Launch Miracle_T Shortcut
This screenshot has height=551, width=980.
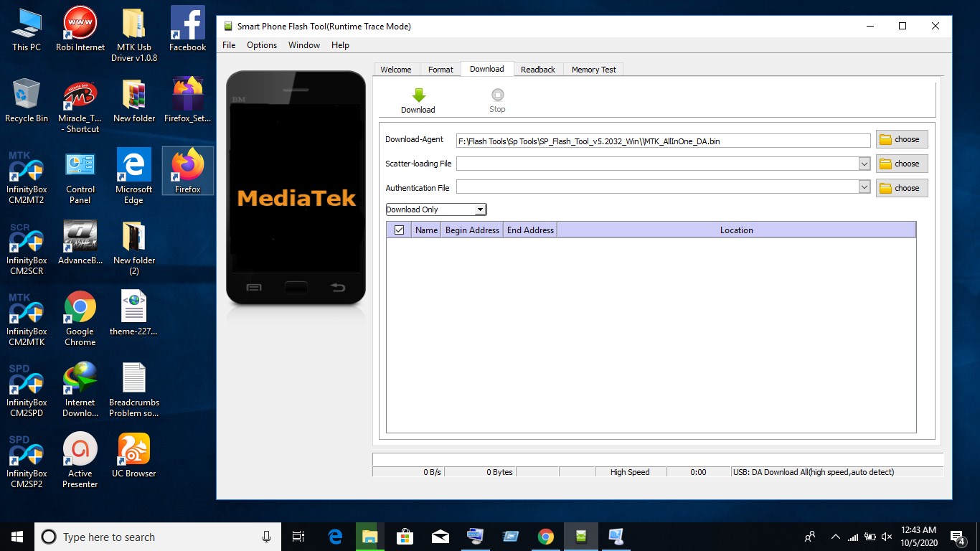click(80, 100)
